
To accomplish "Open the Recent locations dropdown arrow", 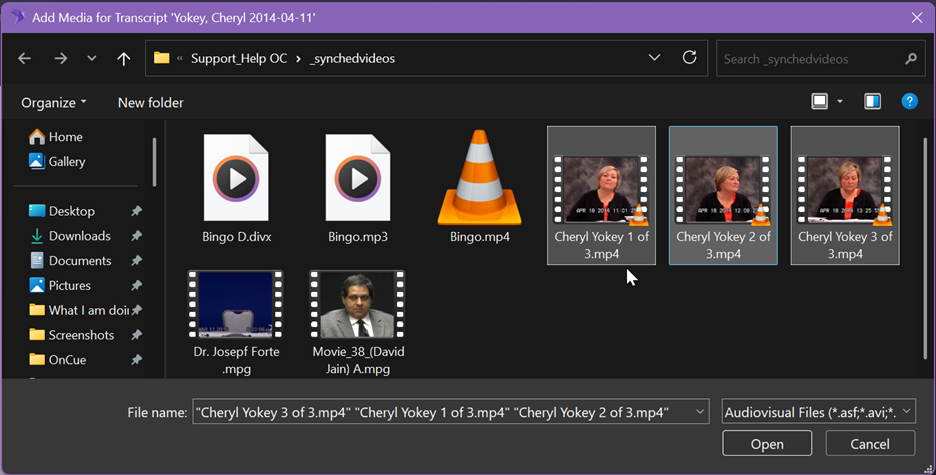I will click(92, 59).
